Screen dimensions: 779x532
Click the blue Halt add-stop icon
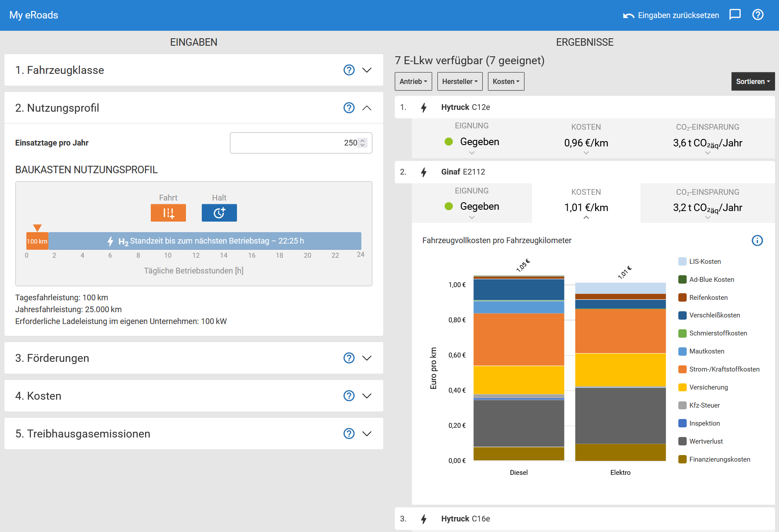[x=219, y=213]
